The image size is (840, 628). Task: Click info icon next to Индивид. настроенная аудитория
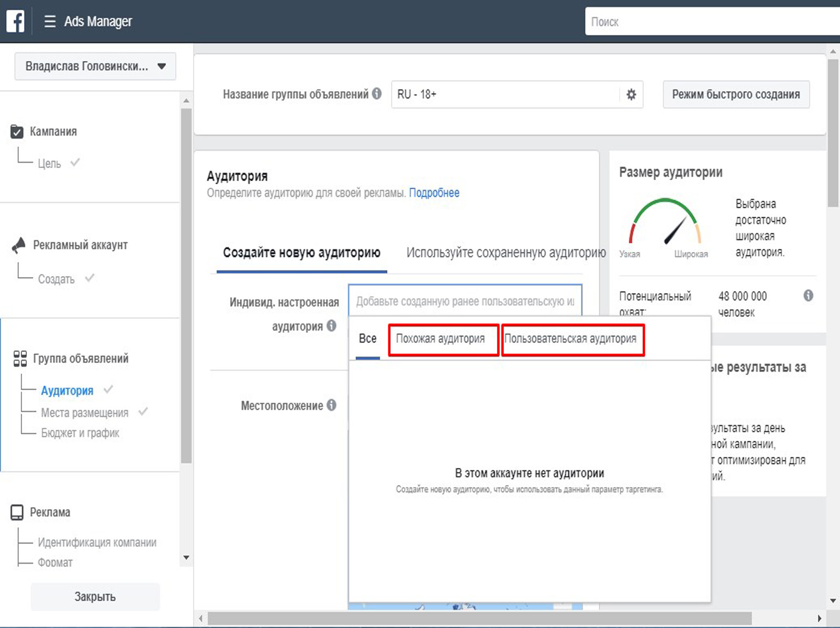(331, 326)
